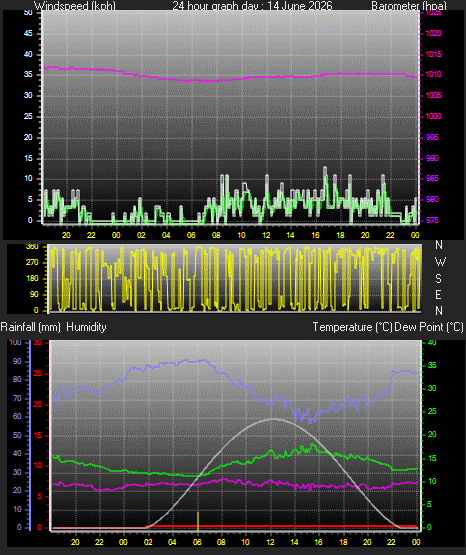
Task: Select the "Rainfall (mm)" label
Action: [30, 327]
